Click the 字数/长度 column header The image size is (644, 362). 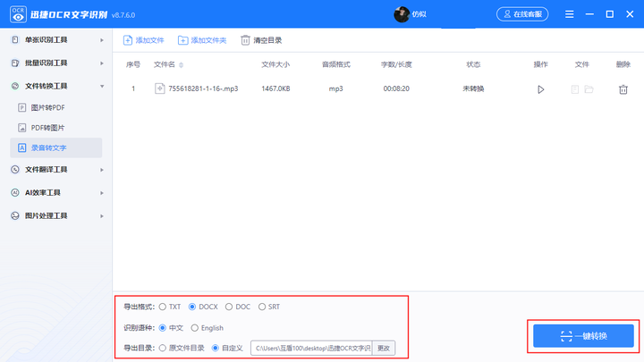(396, 64)
